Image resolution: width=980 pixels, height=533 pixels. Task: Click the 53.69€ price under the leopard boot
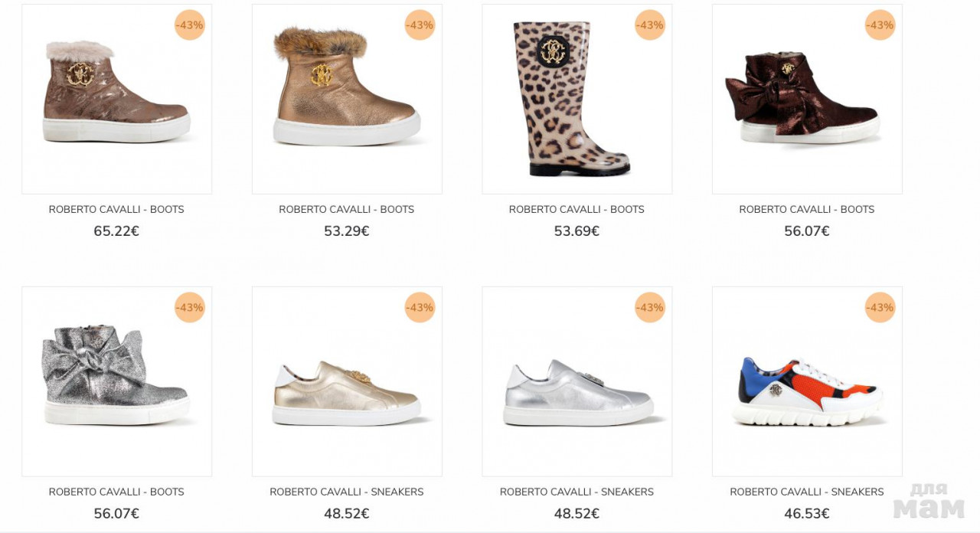577,231
